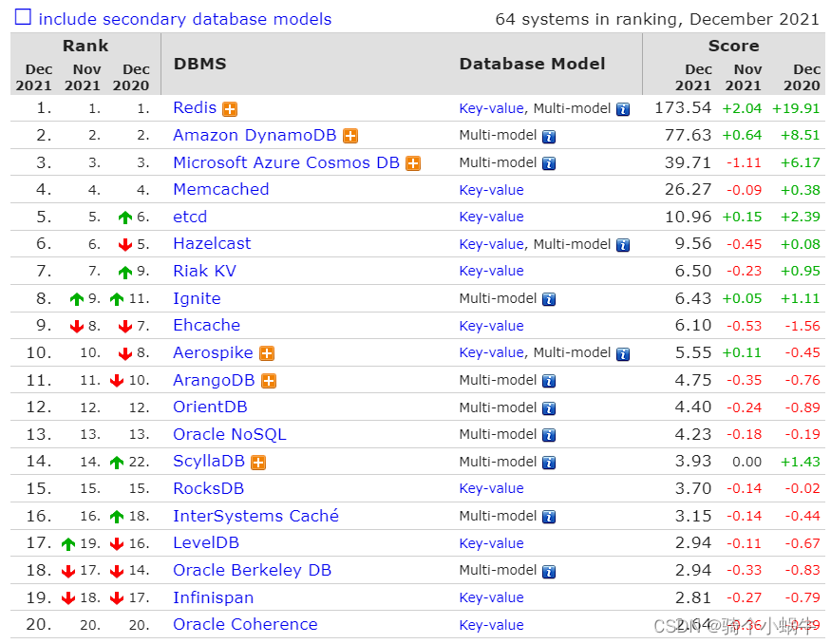Open the Amazon DynamoDB link
The height and width of the screenshot is (644, 831).
click(x=255, y=135)
